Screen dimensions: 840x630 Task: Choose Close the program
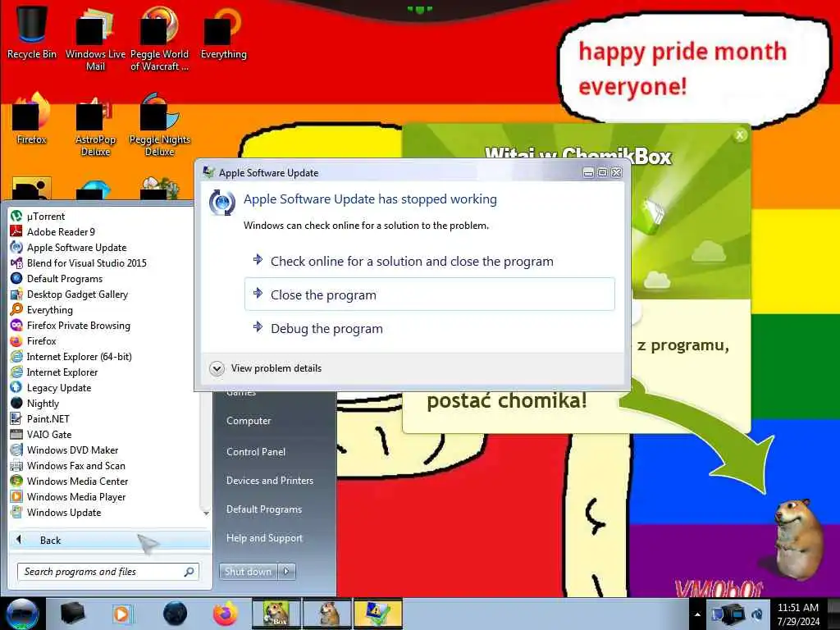(x=430, y=294)
